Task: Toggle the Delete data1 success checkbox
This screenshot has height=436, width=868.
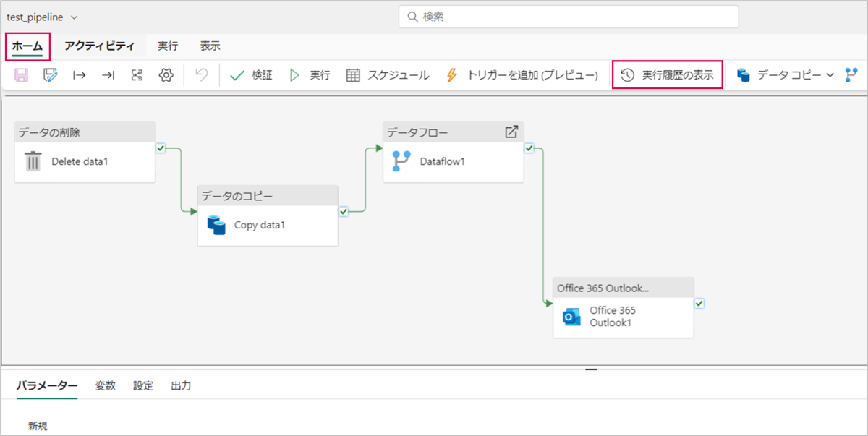Action: [x=161, y=148]
